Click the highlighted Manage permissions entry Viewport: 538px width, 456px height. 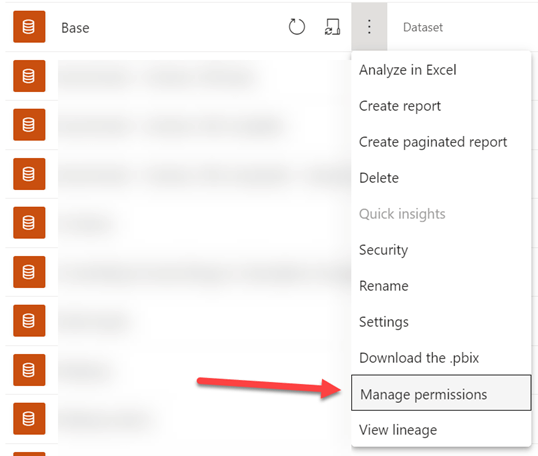[441, 393]
